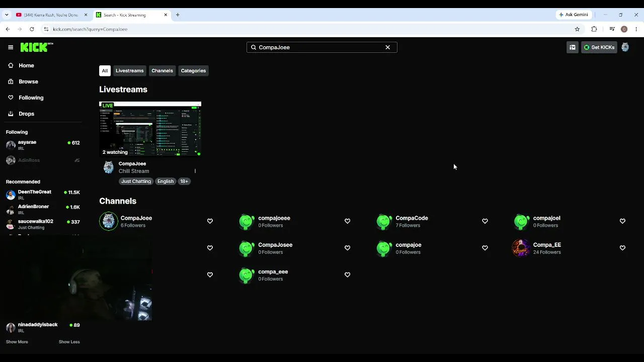Follow CompaJoee with heart button

click(210, 221)
